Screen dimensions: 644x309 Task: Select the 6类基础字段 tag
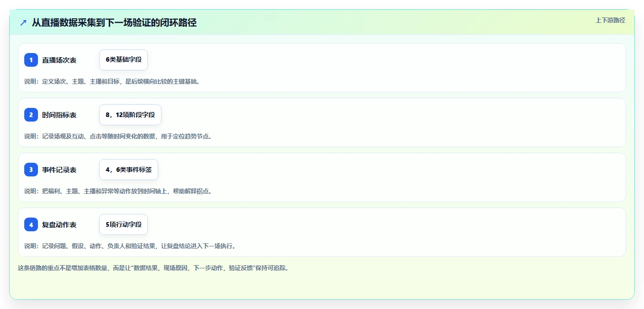pyautogui.click(x=123, y=60)
